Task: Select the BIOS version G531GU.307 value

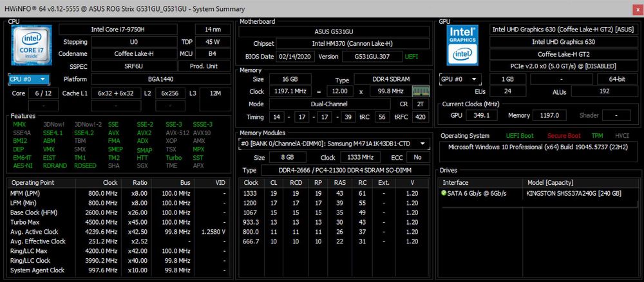Action: 372,57
